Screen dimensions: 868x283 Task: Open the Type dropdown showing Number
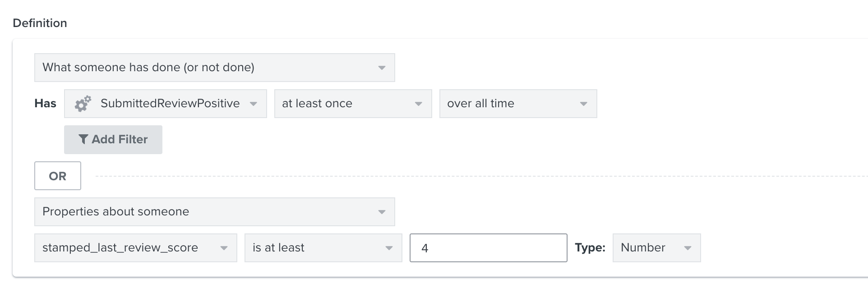(x=656, y=248)
